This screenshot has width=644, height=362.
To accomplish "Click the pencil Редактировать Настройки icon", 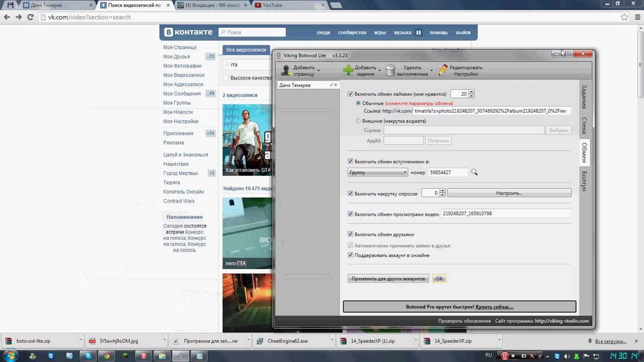I will tap(443, 70).
